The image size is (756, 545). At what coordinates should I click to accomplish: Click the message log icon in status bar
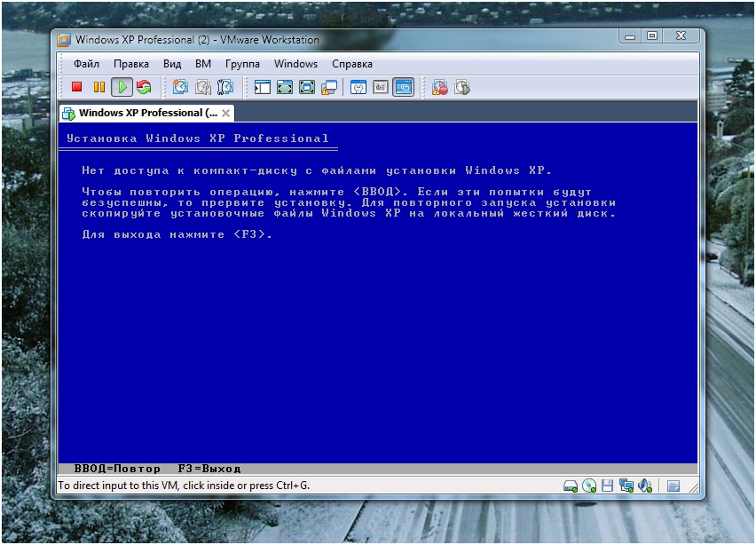673,486
